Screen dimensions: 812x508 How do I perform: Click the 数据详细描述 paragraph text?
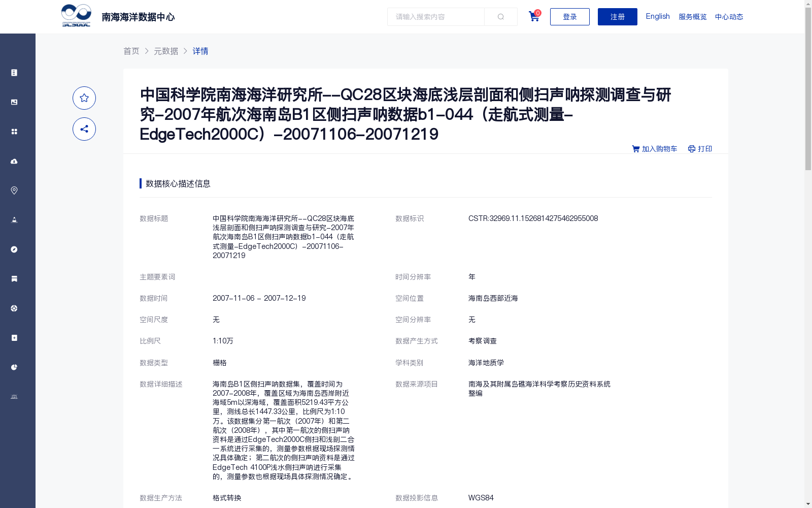(284, 430)
